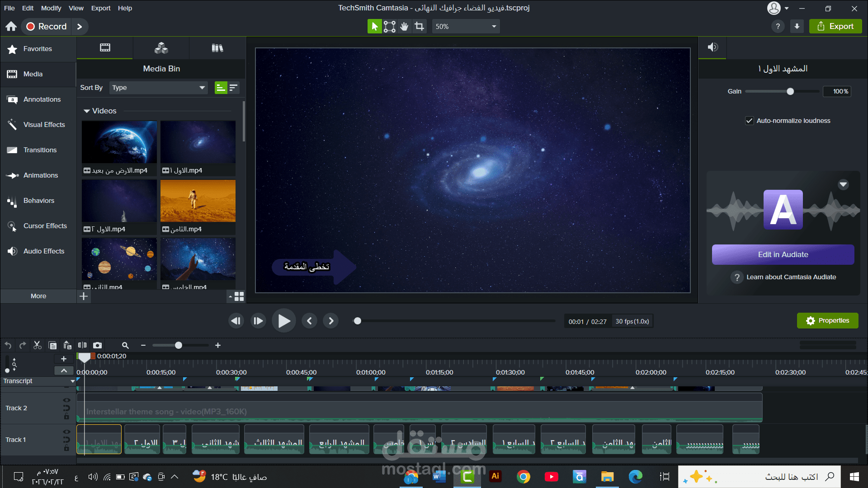This screenshot has width=868, height=488.
Task: Click the Edit in Audiate button
Action: tap(783, 254)
